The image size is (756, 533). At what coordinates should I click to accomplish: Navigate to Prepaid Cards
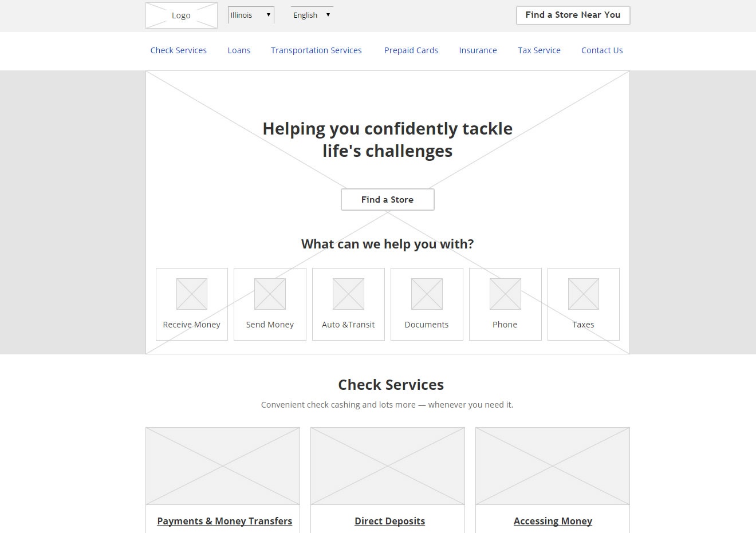click(x=411, y=50)
